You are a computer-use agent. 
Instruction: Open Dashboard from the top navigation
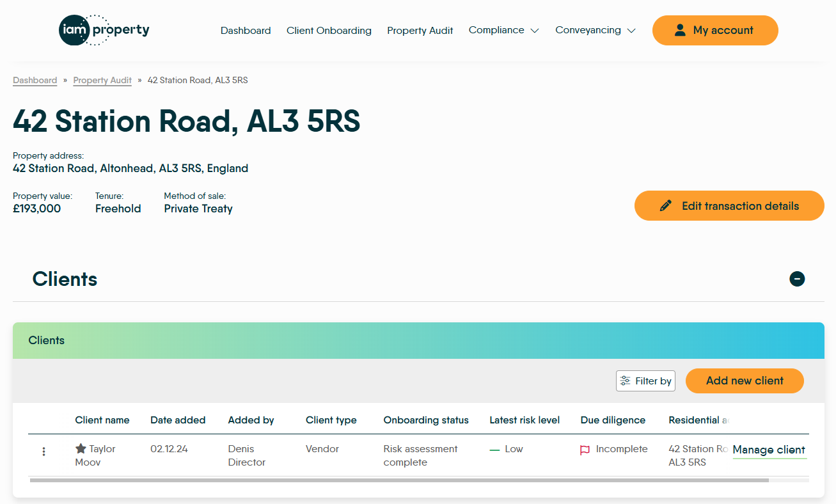(246, 31)
